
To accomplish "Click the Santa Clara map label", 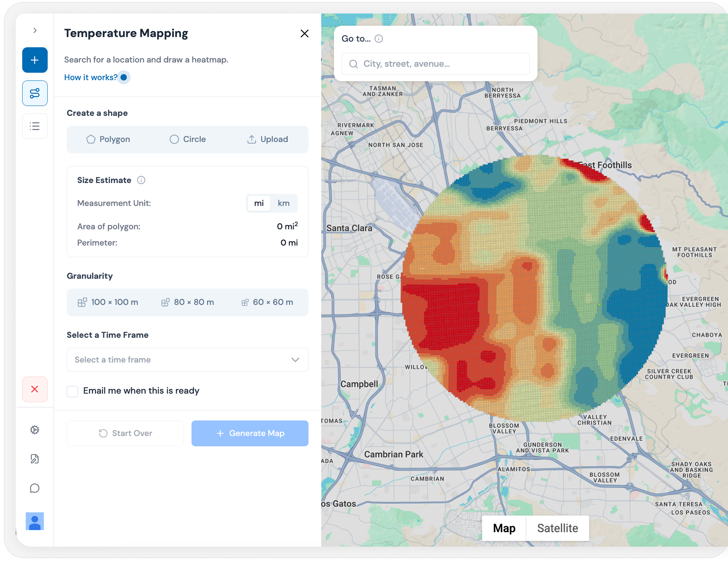I will point(349,228).
